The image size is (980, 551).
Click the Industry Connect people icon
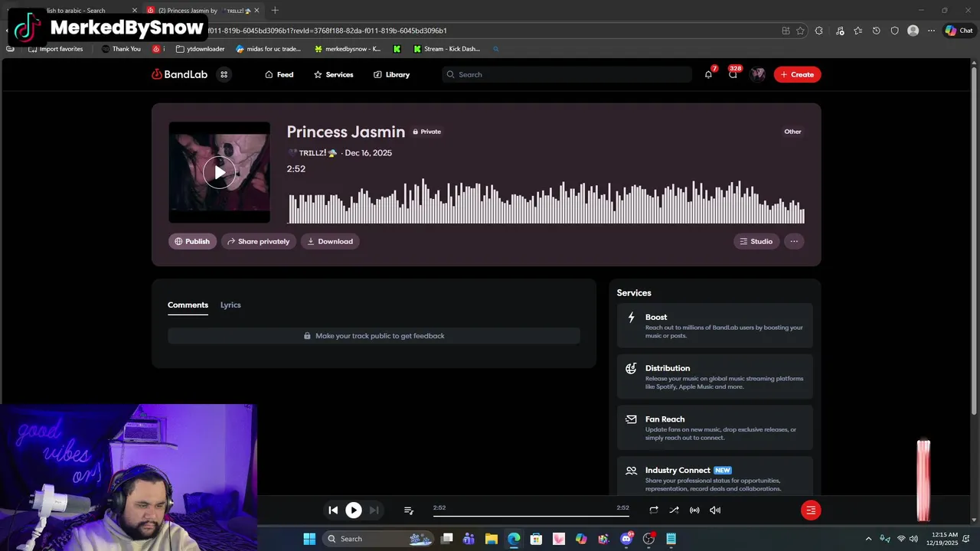click(631, 471)
